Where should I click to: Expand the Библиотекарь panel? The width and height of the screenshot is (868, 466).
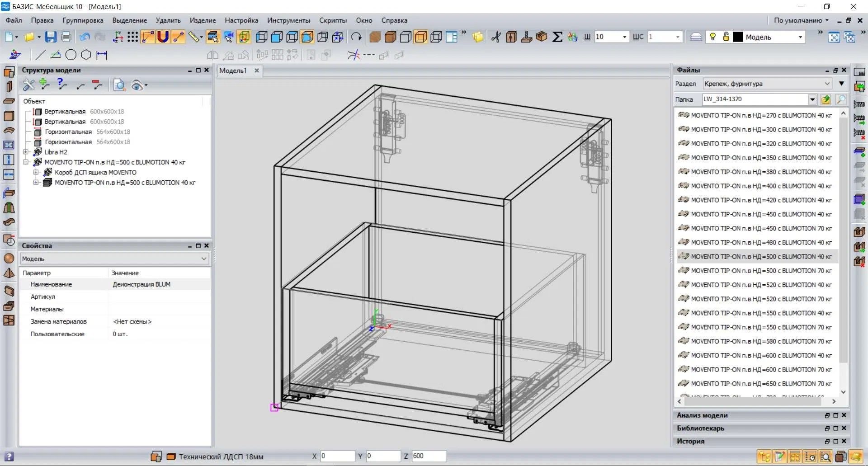point(700,428)
